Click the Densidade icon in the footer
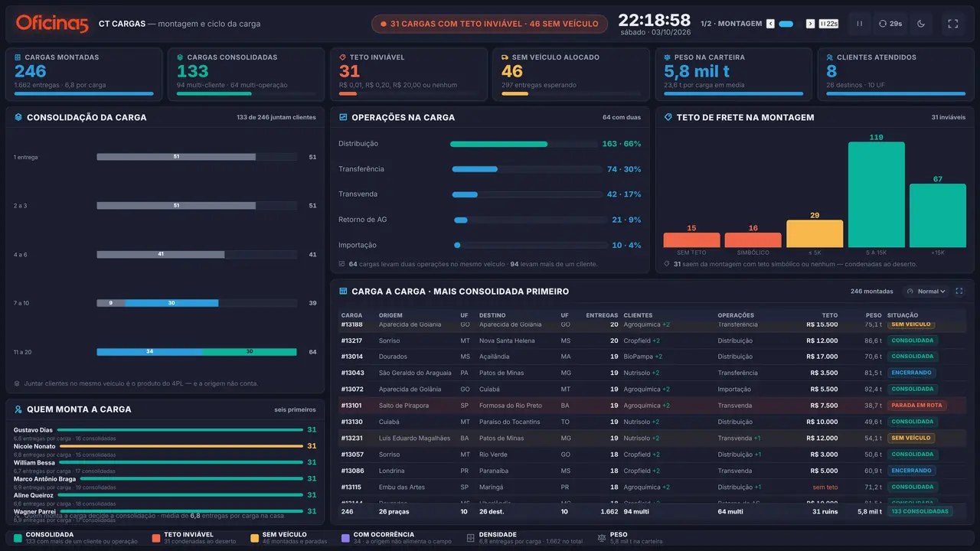The image size is (980, 551). pos(471,538)
